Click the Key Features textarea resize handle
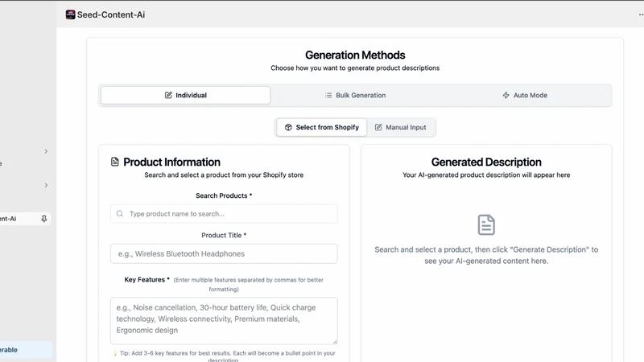The image size is (644, 362). 335,341
